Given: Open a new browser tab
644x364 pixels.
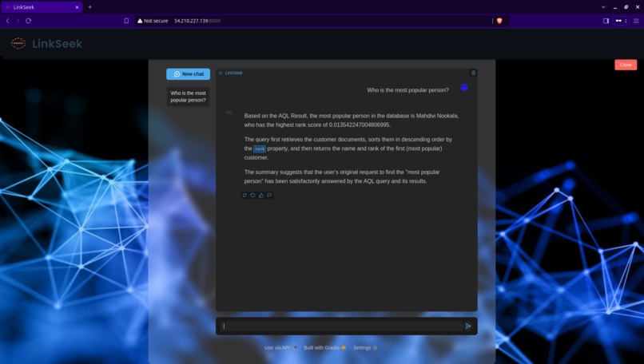Looking at the screenshot, I should tap(90, 7).
